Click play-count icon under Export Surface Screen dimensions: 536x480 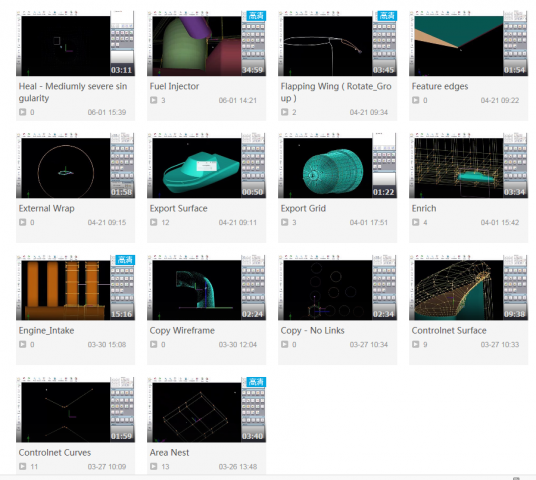pos(153,222)
